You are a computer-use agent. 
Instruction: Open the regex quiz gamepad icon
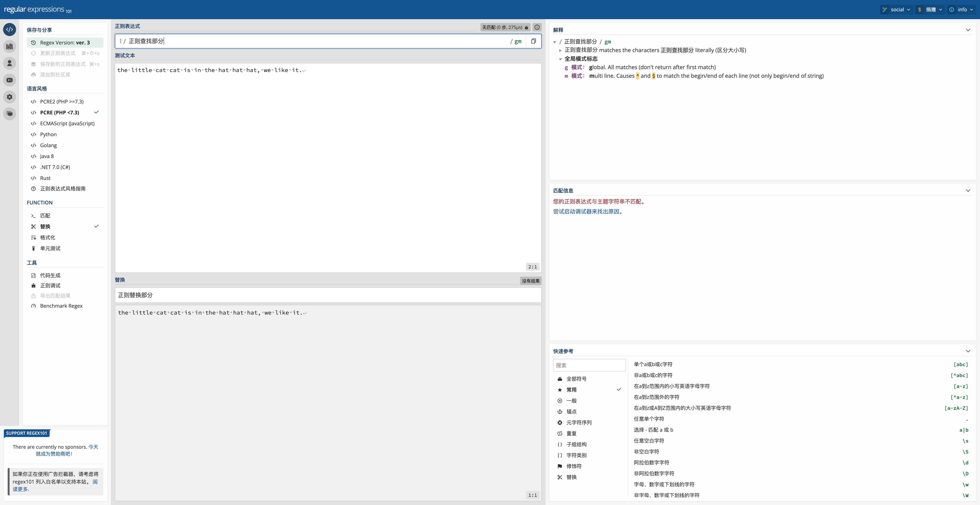click(x=10, y=80)
